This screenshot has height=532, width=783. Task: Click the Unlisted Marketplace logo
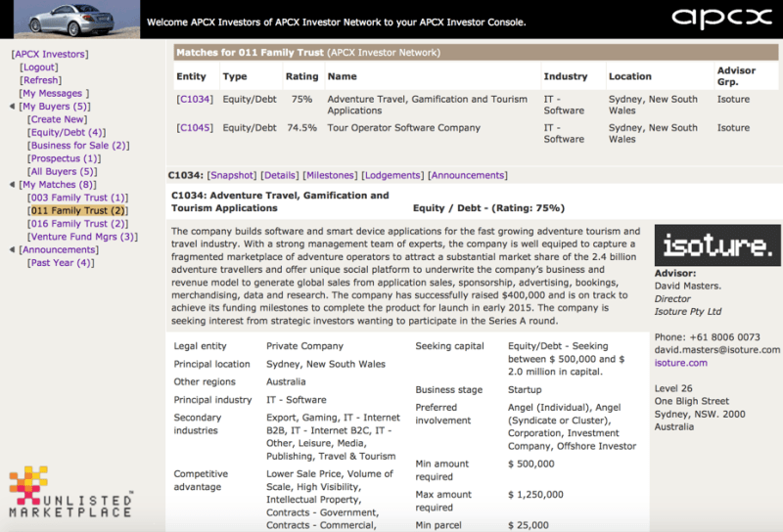[x=70, y=493]
